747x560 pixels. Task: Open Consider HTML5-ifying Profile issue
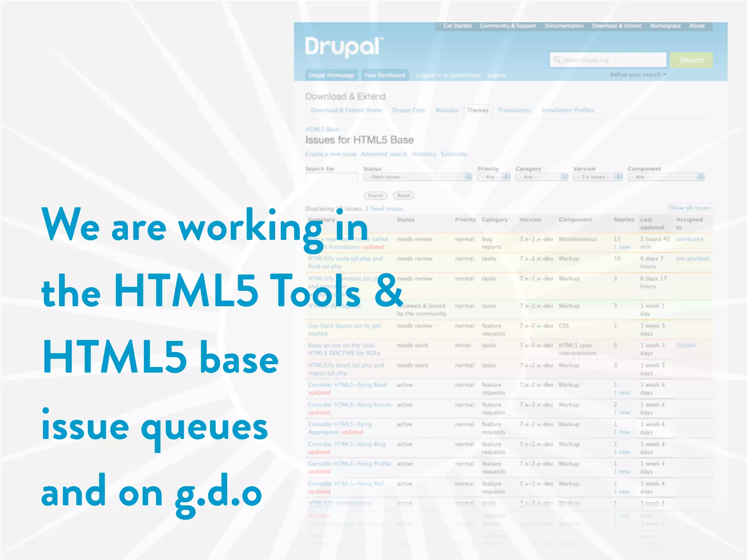(x=349, y=464)
